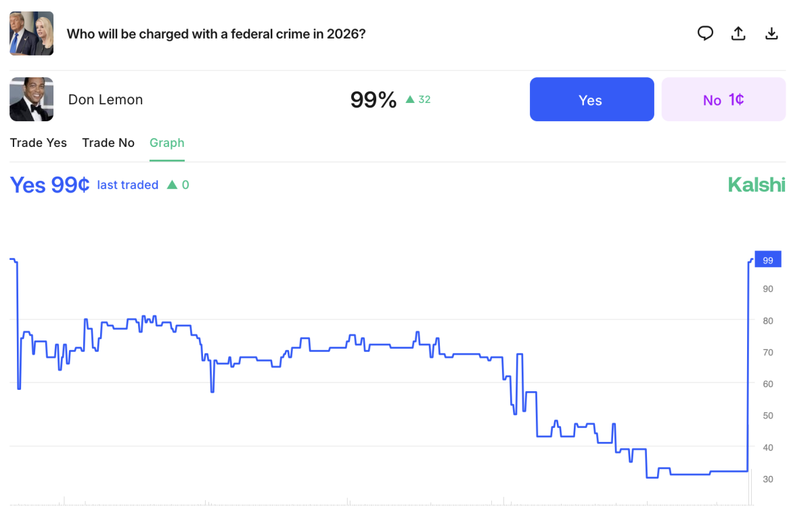This screenshot has height=507, width=812.
Task: Select the Graph tab
Action: pyautogui.click(x=167, y=143)
